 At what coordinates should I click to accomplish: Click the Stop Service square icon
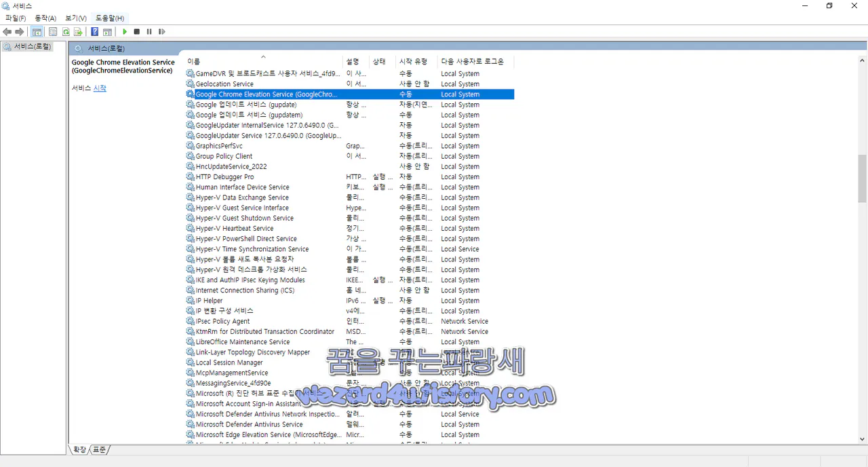137,32
